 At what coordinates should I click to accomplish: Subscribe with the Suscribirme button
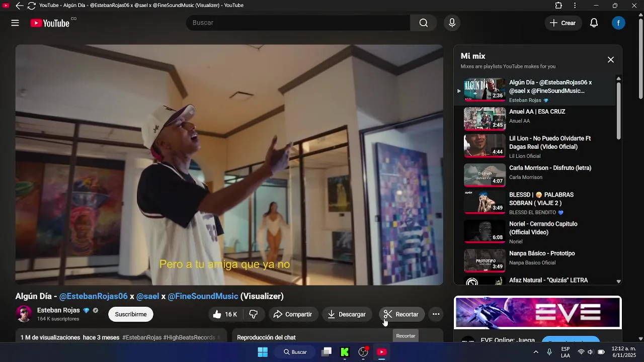coord(131,314)
